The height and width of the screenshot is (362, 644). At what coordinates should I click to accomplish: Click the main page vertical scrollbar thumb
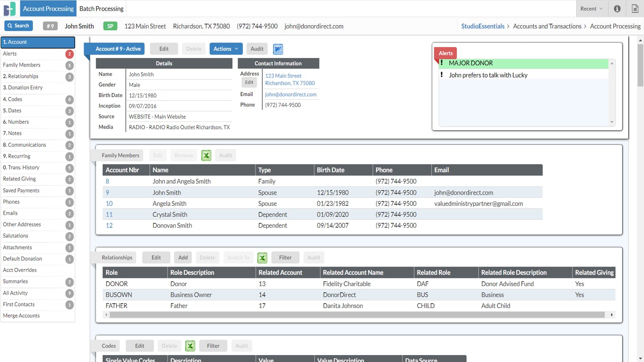pos(640,65)
